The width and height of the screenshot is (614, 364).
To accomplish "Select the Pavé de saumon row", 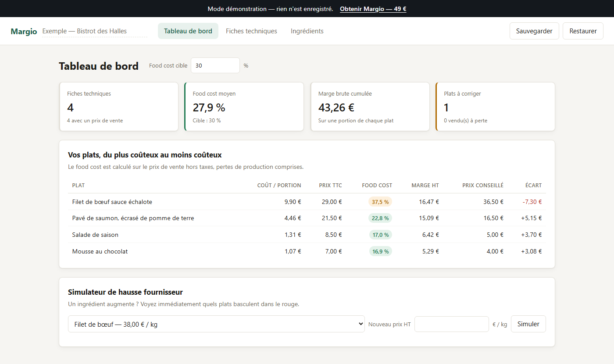I will coord(307,218).
